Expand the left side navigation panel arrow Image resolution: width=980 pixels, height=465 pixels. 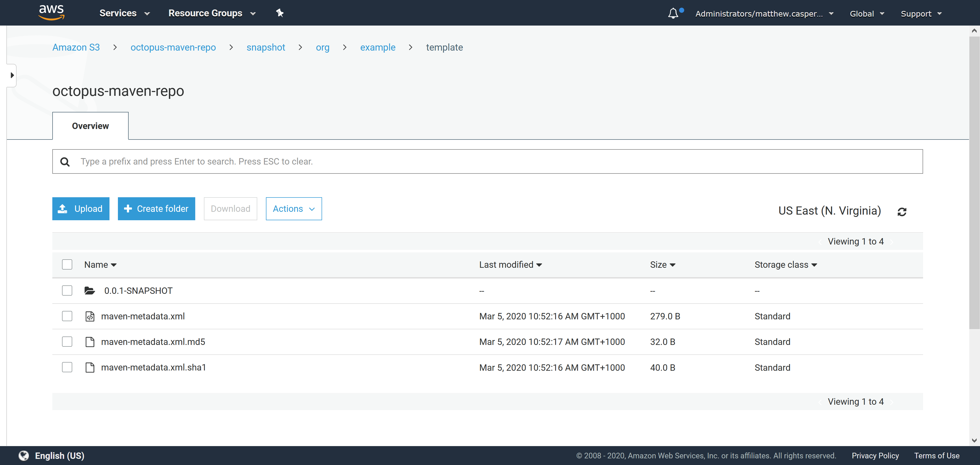(x=12, y=75)
